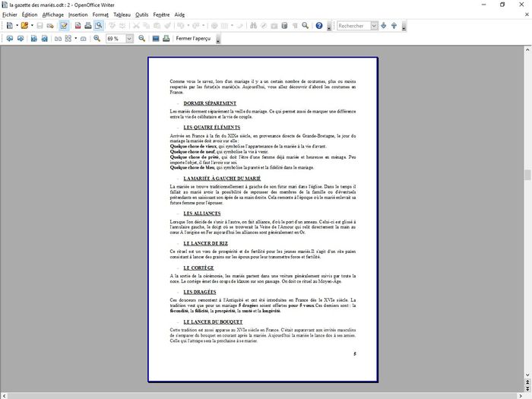The height and width of the screenshot is (399, 532).
Task: Open the Outils menu
Action: tap(142, 14)
